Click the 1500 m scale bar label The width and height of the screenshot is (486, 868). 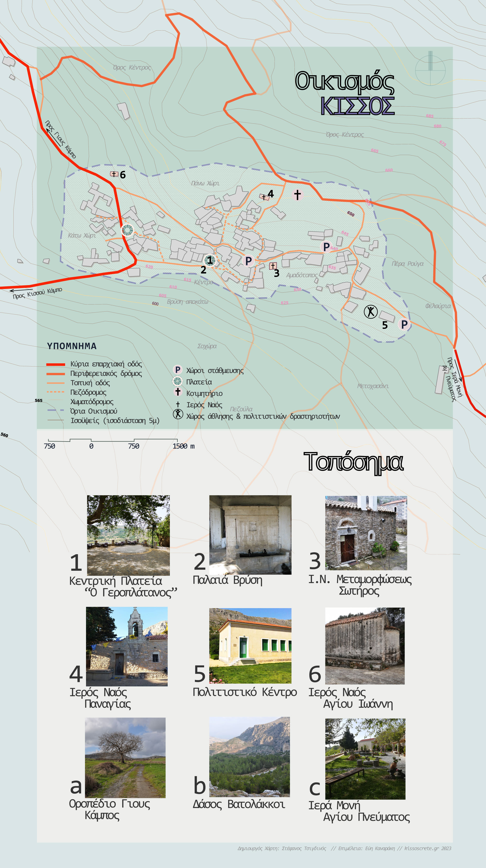point(183,446)
